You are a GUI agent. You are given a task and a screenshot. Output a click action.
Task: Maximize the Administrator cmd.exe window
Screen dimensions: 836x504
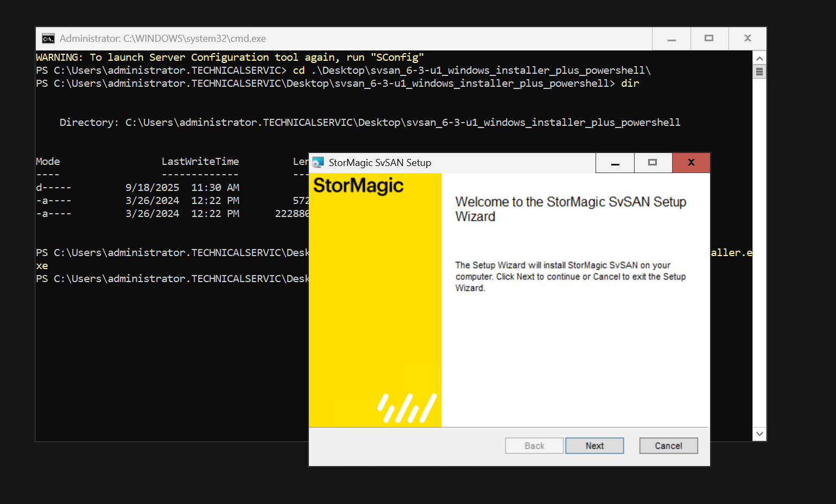coord(709,39)
